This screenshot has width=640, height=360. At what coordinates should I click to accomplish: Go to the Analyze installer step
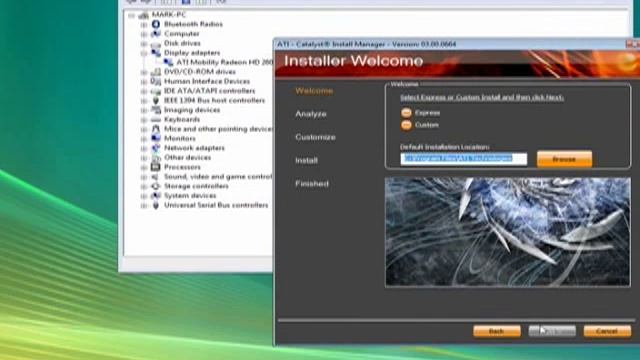pos(311,114)
